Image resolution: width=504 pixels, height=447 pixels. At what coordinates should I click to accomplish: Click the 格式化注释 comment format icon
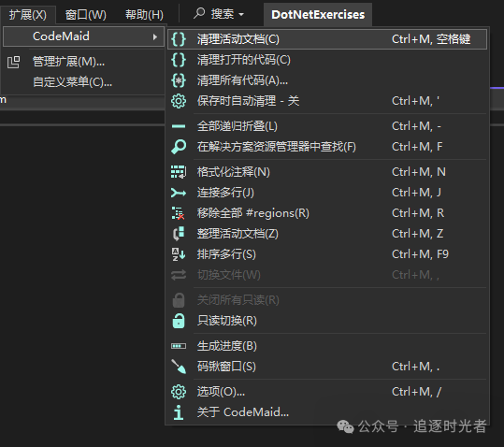179,172
